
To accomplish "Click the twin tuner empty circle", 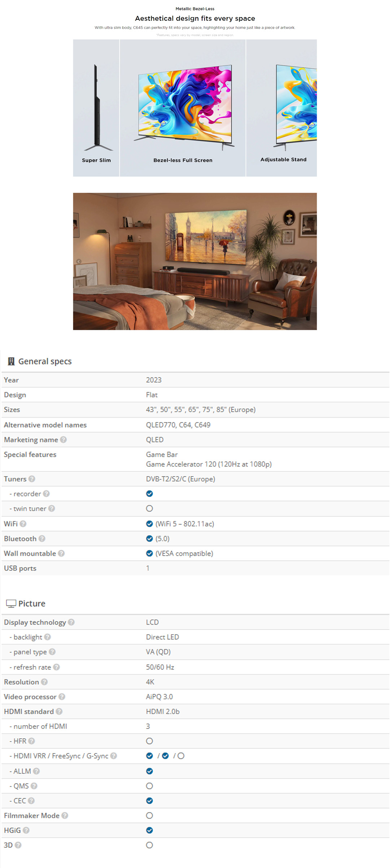I will point(149,509).
